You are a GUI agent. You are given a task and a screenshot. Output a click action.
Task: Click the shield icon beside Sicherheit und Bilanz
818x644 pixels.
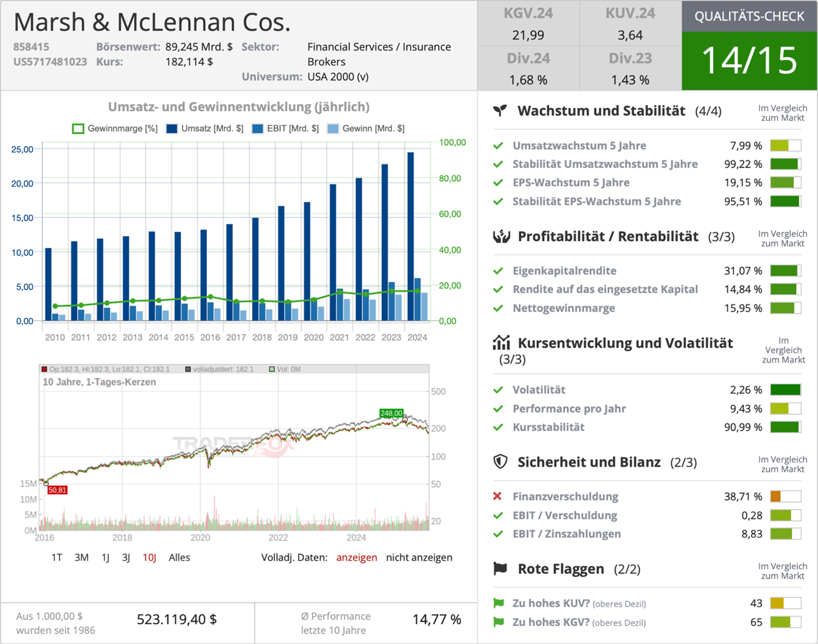pyautogui.click(x=500, y=462)
